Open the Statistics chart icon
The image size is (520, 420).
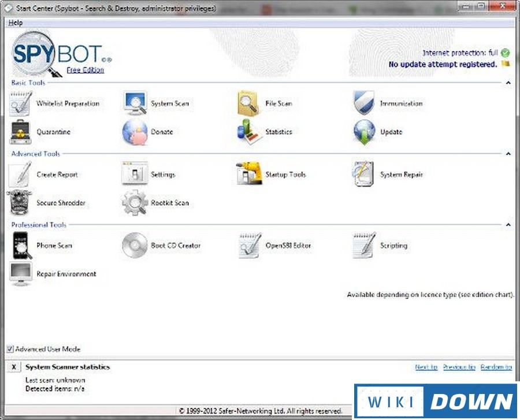point(250,132)
